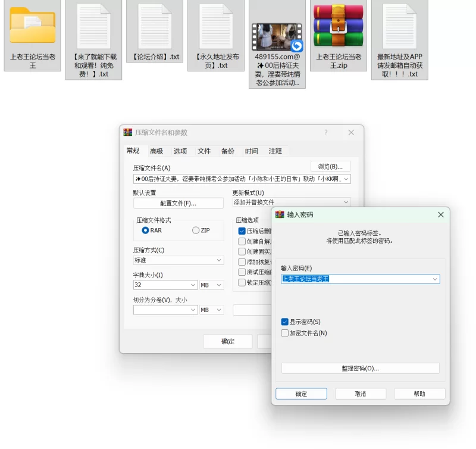
Task: Enable the 加密文件名(N) checkbox
Action: 285,333
